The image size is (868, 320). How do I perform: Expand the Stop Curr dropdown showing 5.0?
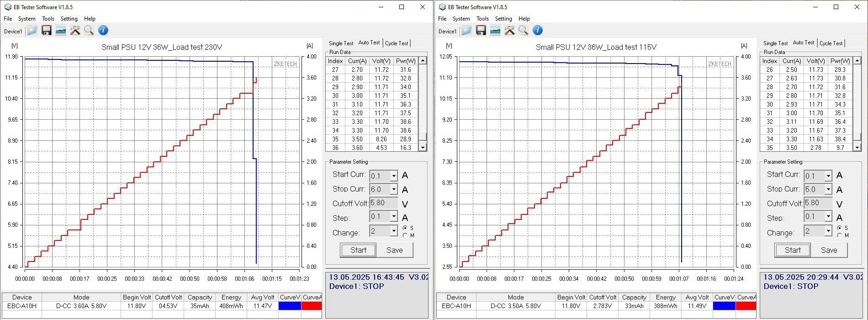click(x=828, y=189)
